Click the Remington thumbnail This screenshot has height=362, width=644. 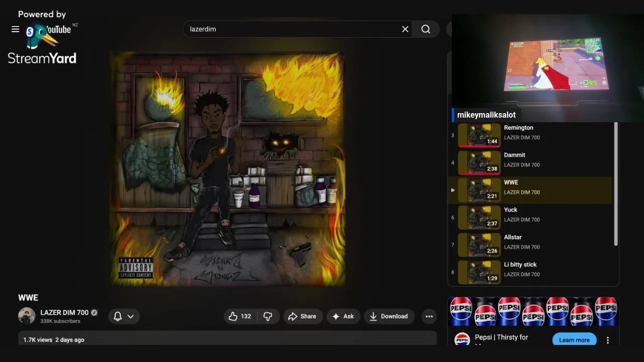pos(479,135)
